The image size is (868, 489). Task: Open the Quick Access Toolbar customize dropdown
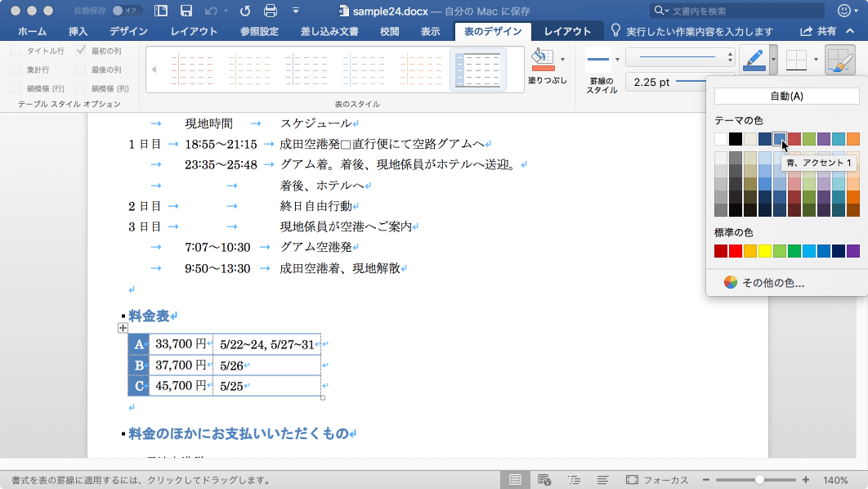click(296, 11)
